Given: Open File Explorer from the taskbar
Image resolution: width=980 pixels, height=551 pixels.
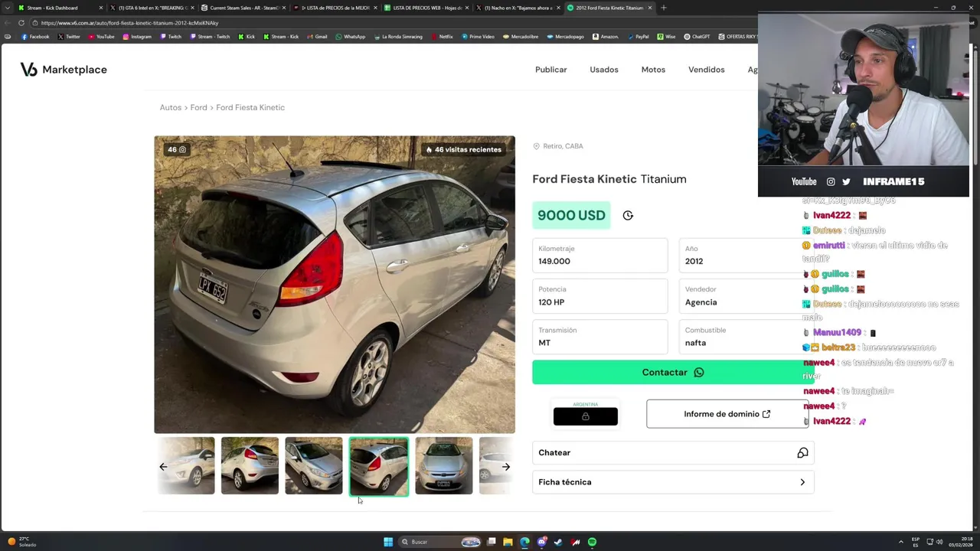Looking at the screenshot, I should (508, 542).
